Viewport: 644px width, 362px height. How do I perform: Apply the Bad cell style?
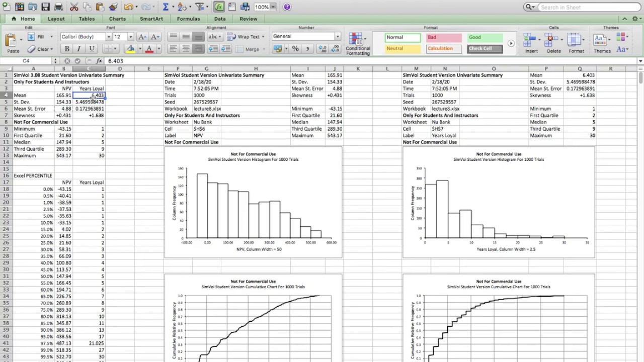click(444, 37)
